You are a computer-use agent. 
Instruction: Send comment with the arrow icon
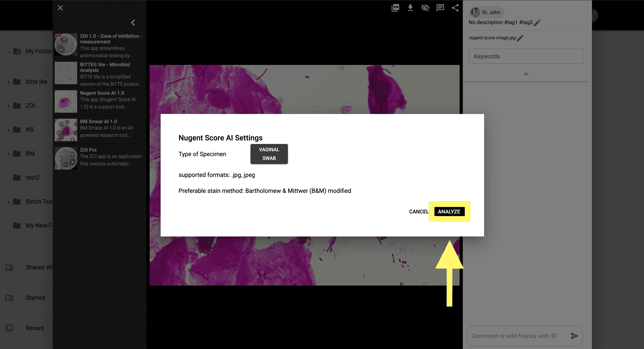pyautogui.click(x=574, y=336)
